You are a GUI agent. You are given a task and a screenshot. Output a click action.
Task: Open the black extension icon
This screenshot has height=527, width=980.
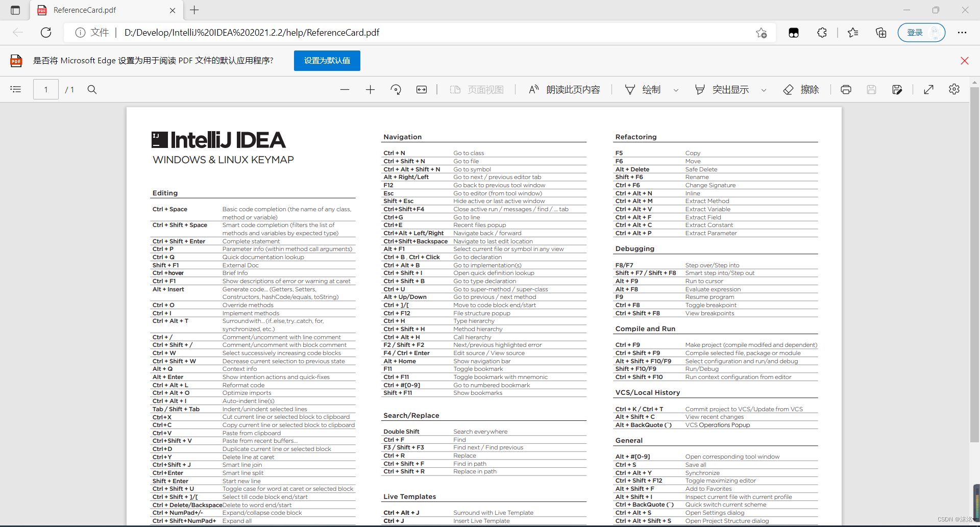tap(794, 33)
